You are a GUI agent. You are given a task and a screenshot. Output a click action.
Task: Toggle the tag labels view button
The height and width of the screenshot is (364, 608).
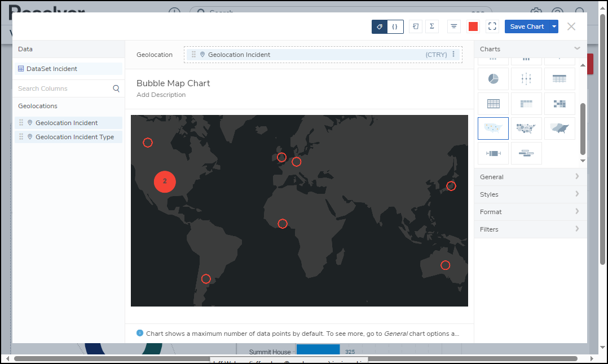pos(380,26)
